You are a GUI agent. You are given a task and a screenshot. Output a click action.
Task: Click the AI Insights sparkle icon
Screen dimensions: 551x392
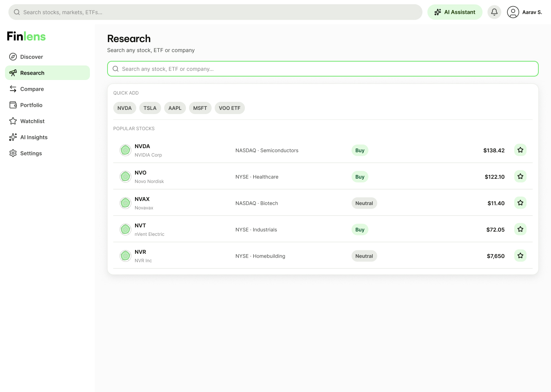coord(13,137)
